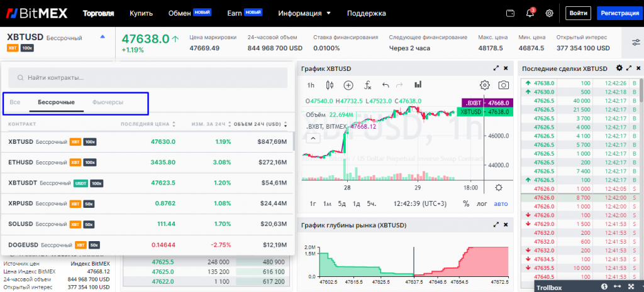Open the candlestick chart style selector
This screenshot has width=644, height=292.
tap(329, 85)
